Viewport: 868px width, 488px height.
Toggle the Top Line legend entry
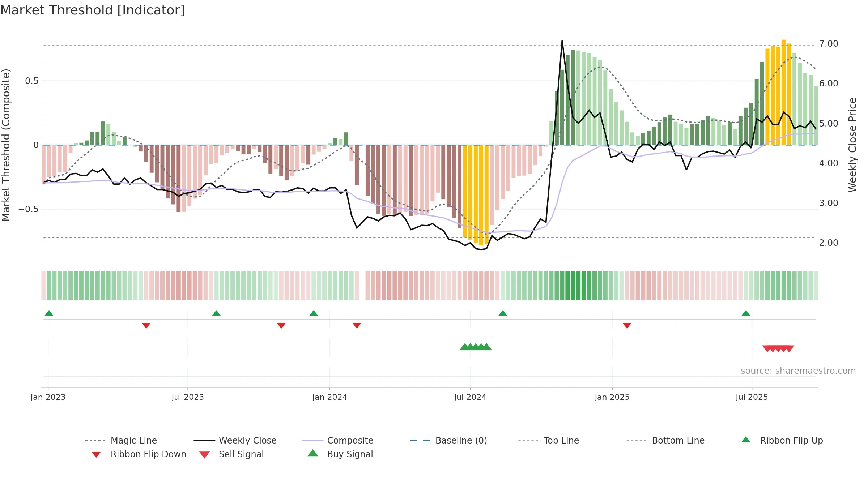548,440
